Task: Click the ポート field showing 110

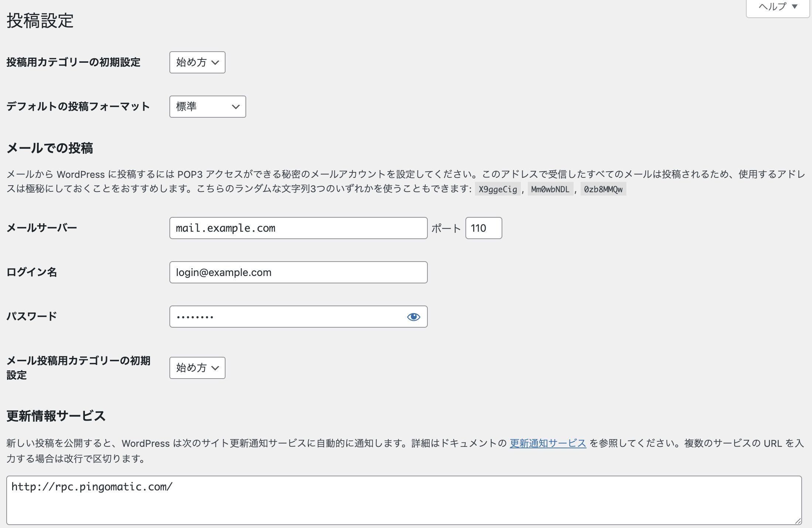Action: coord(484,228)
